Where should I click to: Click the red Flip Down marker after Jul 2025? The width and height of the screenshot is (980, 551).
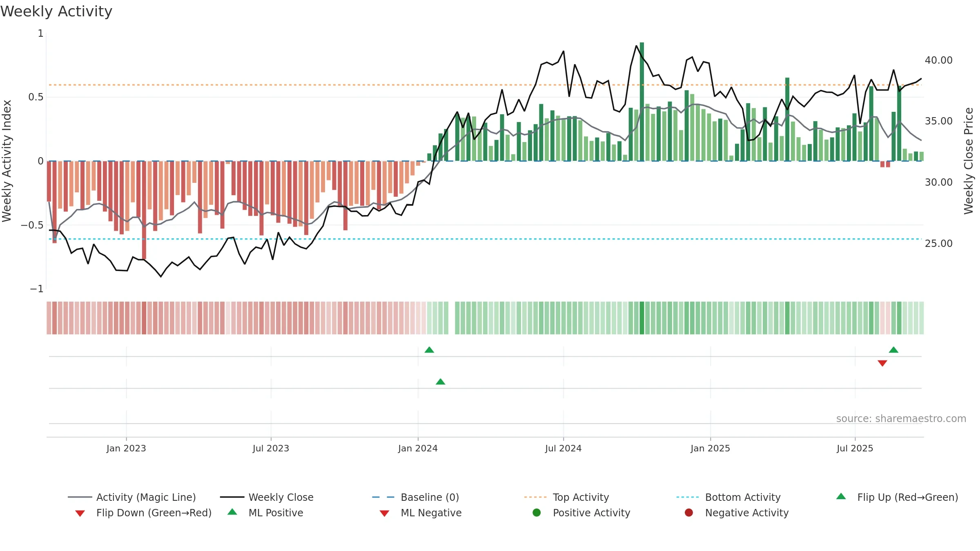pyautogui.click(x=882, y=363)
